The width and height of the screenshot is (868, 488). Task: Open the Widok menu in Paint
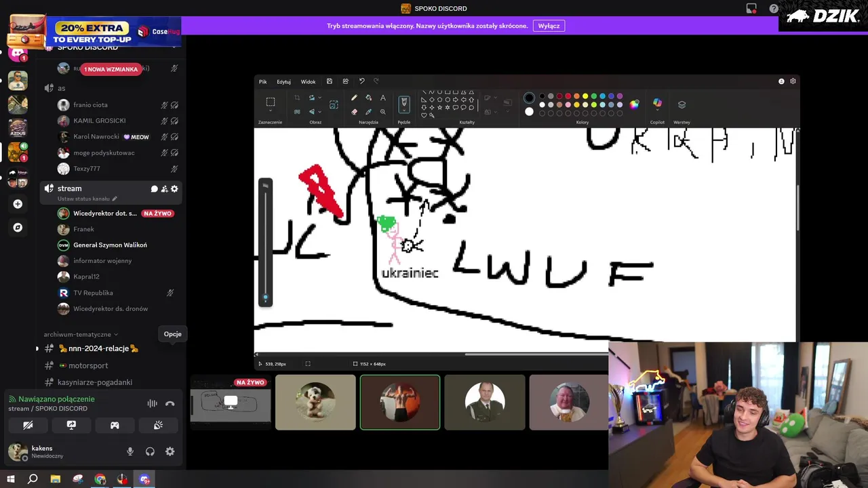(308, 81)
